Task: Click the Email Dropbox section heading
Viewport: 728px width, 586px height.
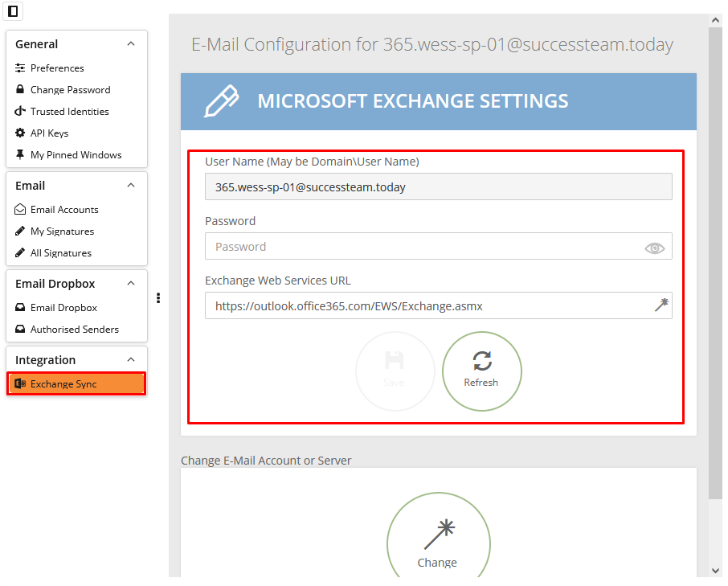Action: pyautogui.click(x=55, y=284)
